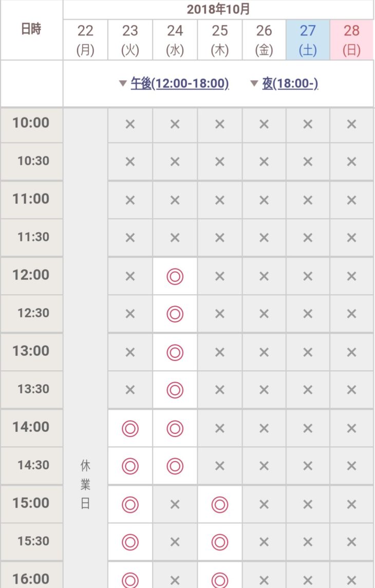375x588 pixels.
Task: Pick the 14:30 slot on Wednesday 24
Action: (x=175, y=466)
